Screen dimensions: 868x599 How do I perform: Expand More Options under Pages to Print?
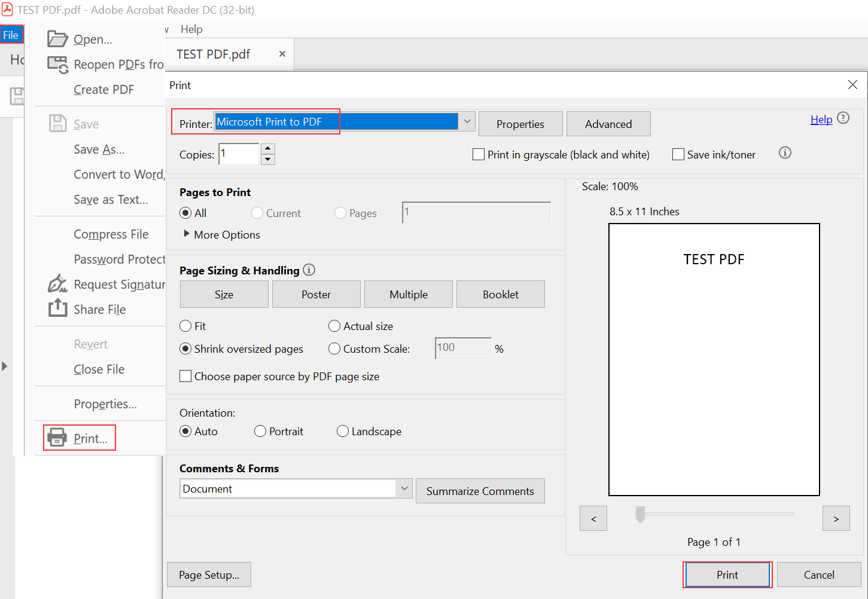point(187,234)
